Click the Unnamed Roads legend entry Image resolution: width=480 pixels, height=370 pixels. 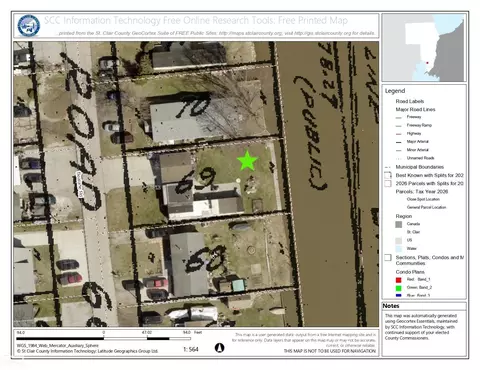(x=420, y=158)
